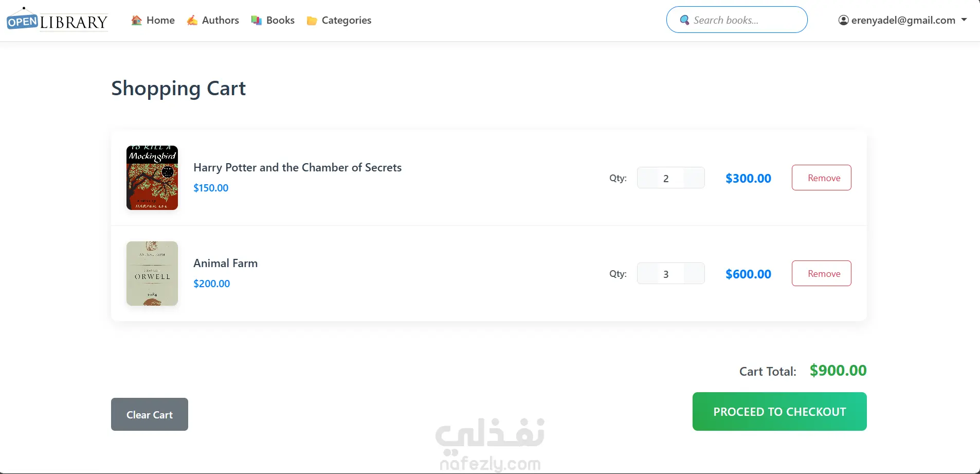The image size is (980, 474).
Task: Go to the Books navigation link
Action: tap(280, 21)
